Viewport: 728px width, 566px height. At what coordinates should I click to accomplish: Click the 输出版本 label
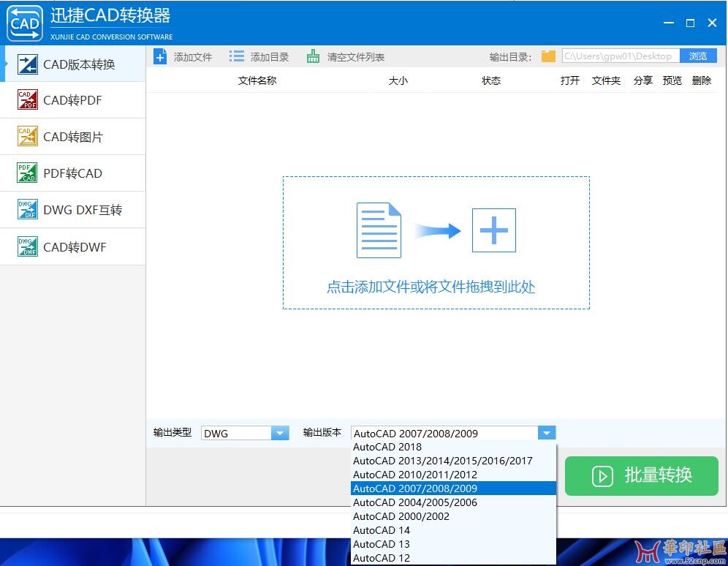[322, 432]
